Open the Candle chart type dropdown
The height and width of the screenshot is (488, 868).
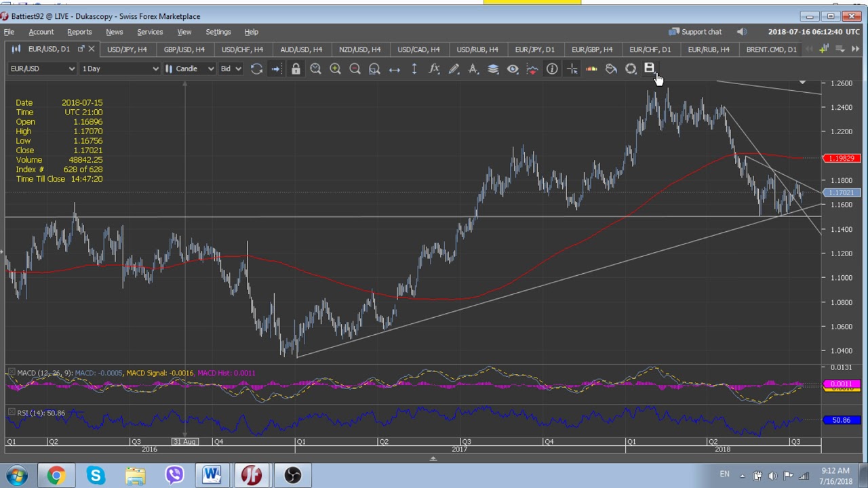tap(189, 68)
